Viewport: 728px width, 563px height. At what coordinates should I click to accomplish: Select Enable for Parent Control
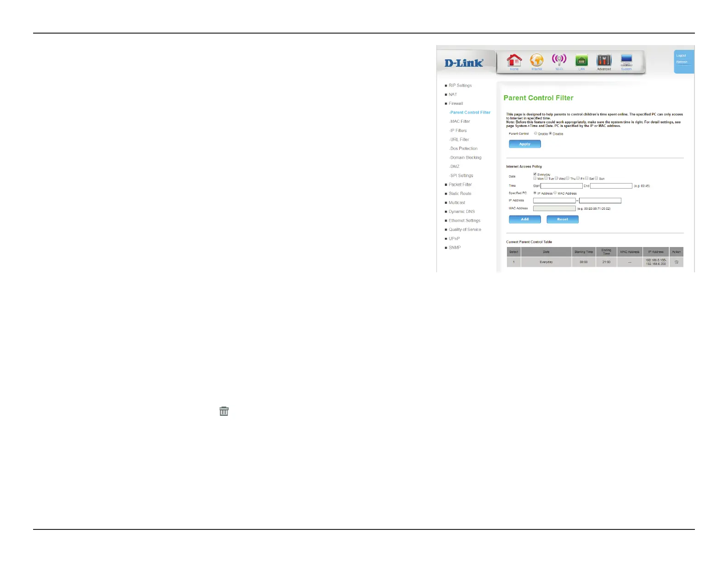click(x=536, y=133)
